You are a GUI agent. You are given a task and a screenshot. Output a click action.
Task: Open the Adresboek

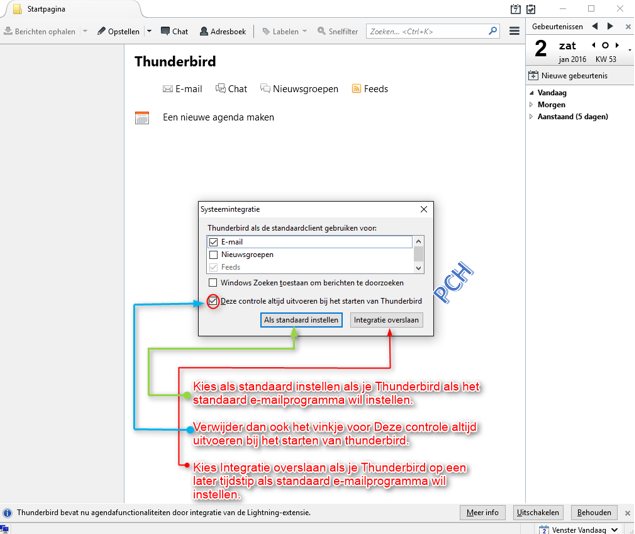click(223, 31)
